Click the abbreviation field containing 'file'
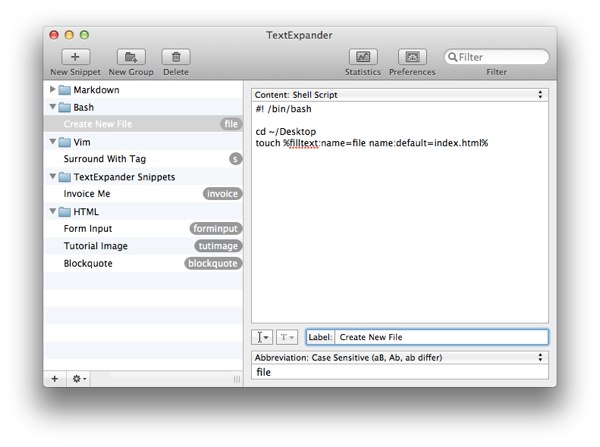Screen dimensions: 600x447 (400, 372)
